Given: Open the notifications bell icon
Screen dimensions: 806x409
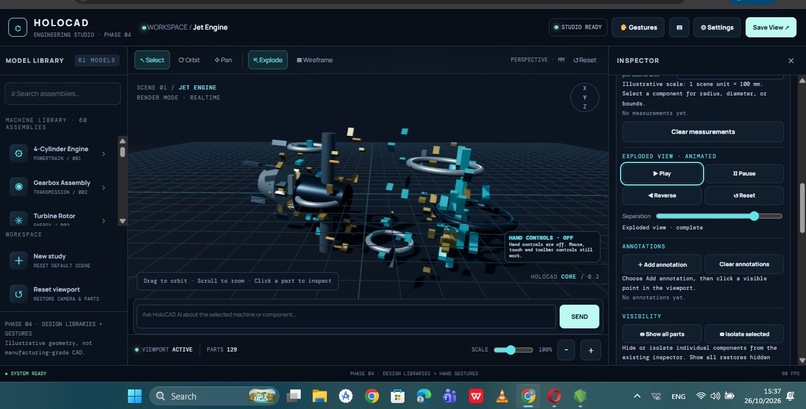Looking at the screenshot, I should coord(791,396).
